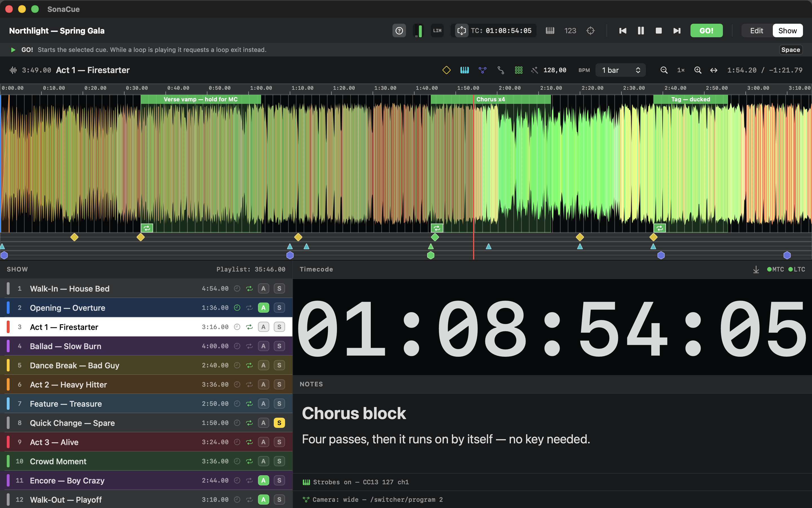The image size is (812, 508).
Task: Open the MIDI keyboard icon in the top toolbar
Action: (x=550, y=30)
